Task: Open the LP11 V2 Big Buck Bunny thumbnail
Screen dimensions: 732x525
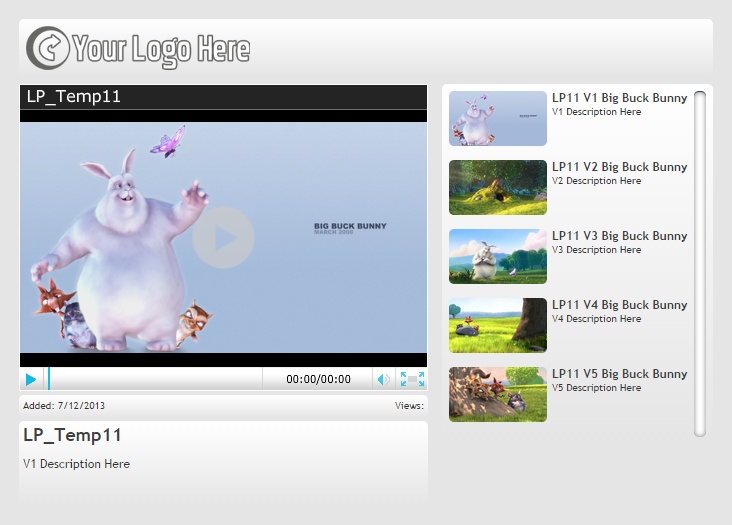Action: (x=498, y=188)
